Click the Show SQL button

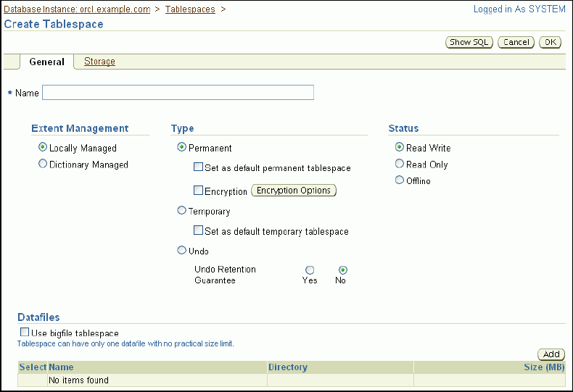(x=469, y=42)
